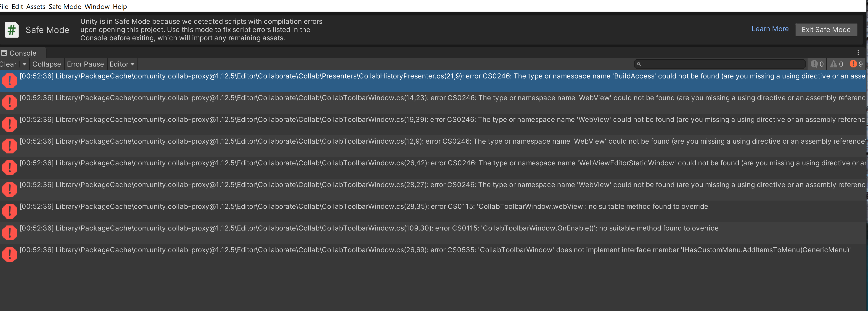Click the CS0535 AddItemsToMenu error icon
The image size is (868, 311).
point(10,255)
